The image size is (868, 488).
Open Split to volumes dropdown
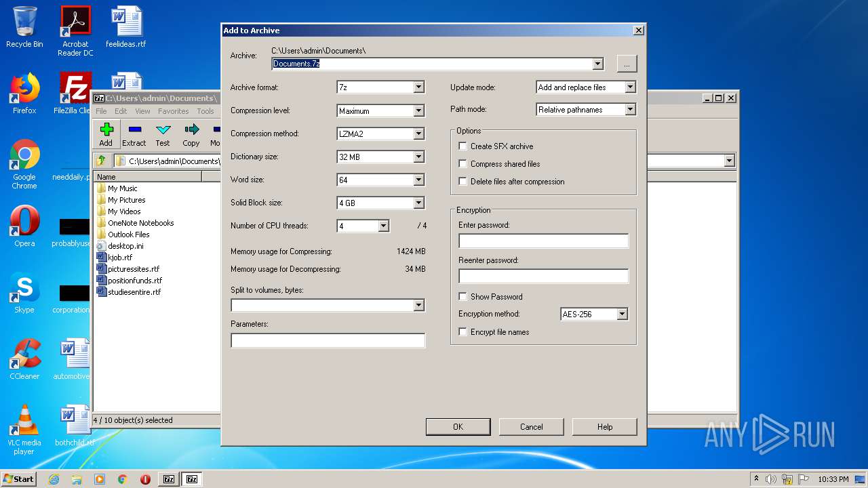click(418, 306)
